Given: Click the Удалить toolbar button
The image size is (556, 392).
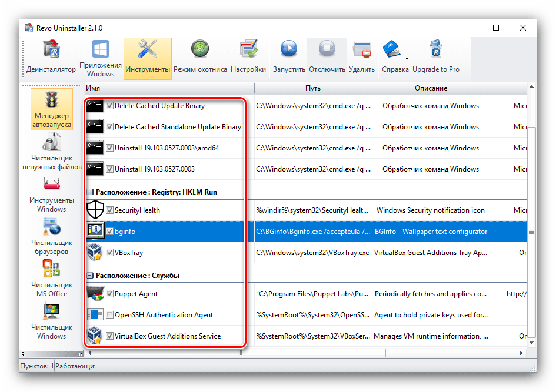Looking at the screenshot, I should (361, 58).
